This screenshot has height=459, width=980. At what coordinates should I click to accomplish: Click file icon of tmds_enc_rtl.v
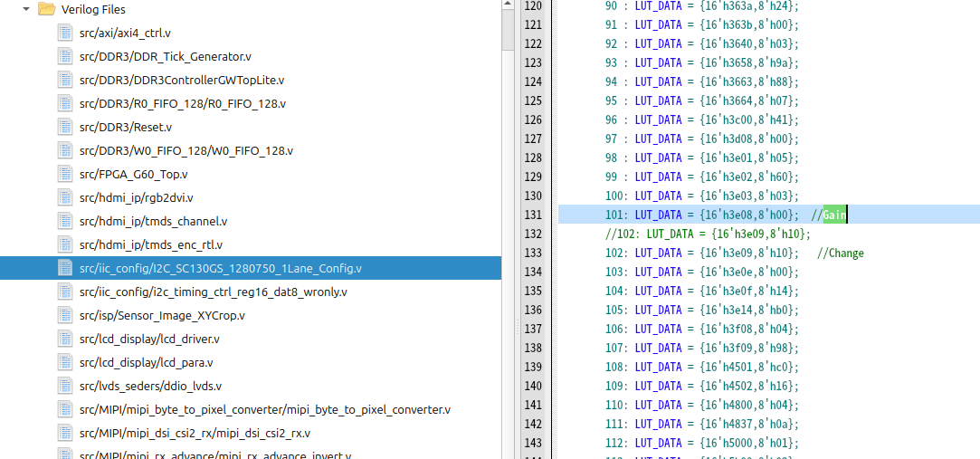66,244
